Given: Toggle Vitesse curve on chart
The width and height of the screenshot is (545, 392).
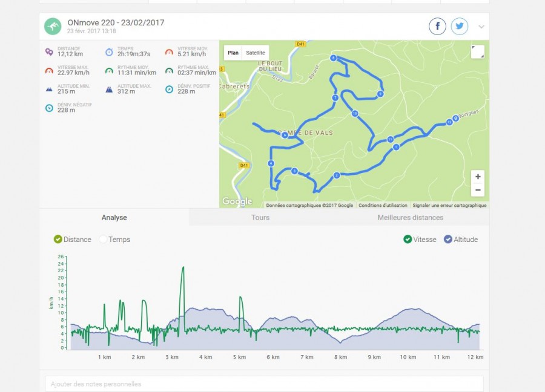Looking at the screenshot, I should click(x=408, y=240).
